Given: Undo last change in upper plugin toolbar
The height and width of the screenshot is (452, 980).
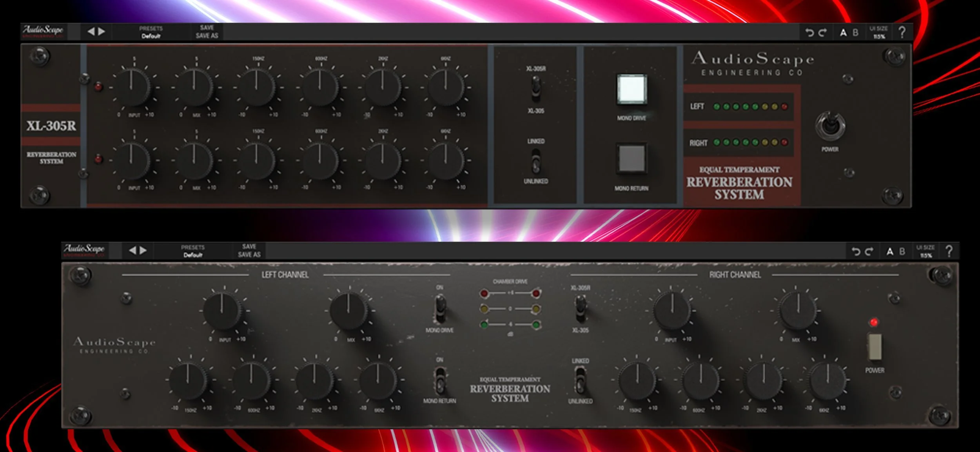Looking at the screenshot, I should click(x=809, y=33).
